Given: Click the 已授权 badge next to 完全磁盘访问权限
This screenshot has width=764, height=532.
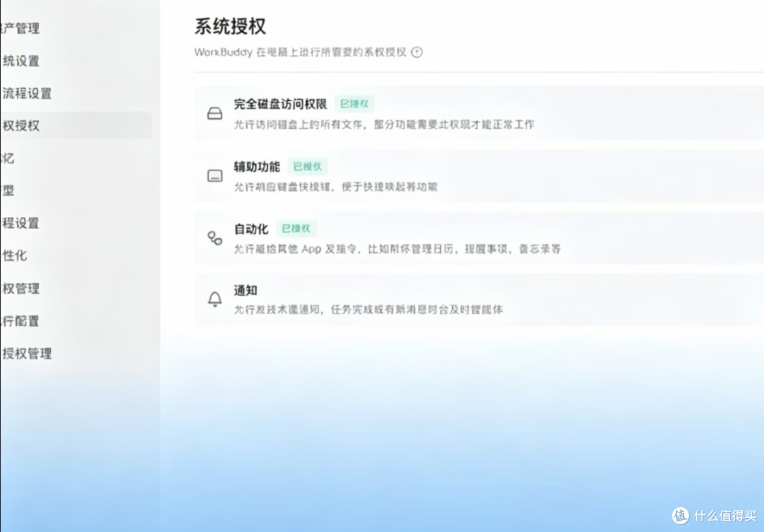Looking at the screenshot, I should 354,104.
